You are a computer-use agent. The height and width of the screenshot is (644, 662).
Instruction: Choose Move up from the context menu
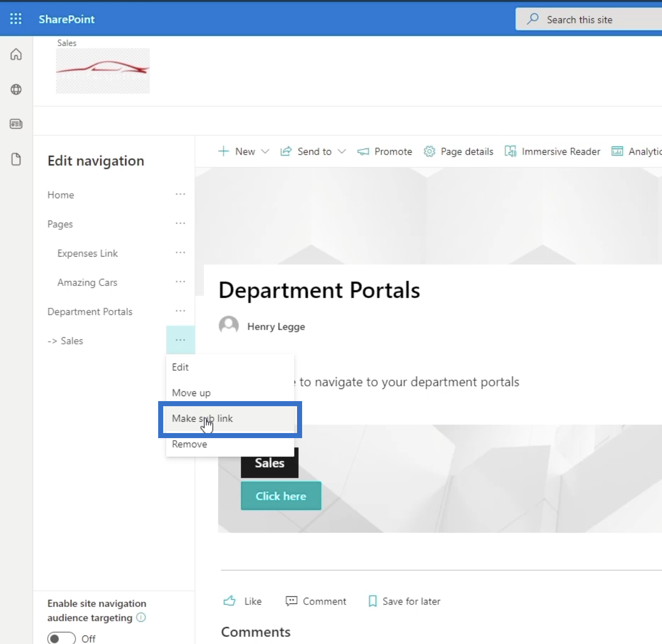pos(230,393)
